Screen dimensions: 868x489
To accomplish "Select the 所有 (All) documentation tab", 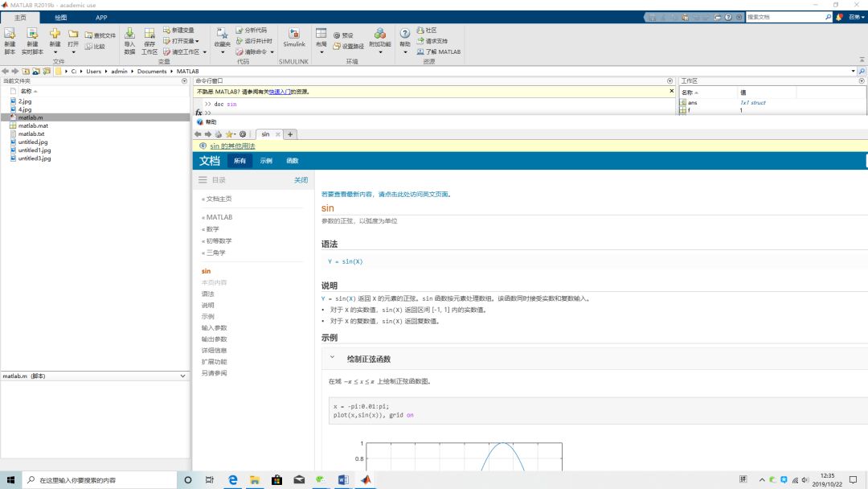I will 240,161.
